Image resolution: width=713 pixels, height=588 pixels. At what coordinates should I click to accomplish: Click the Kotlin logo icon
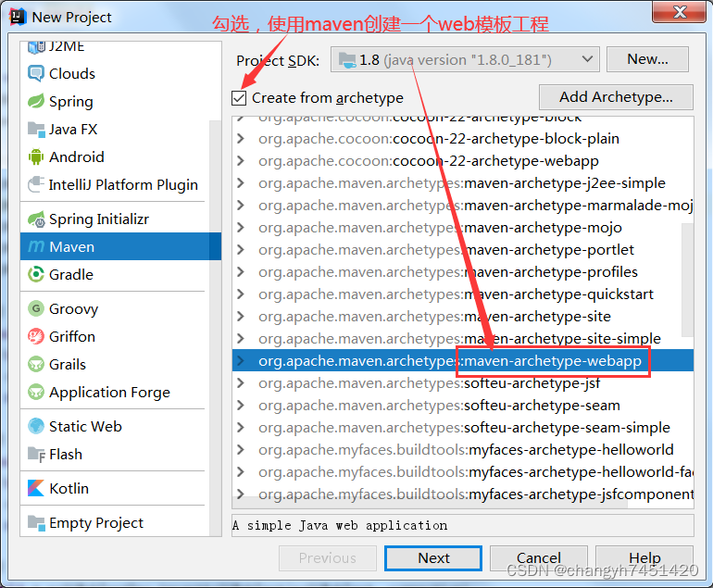(36, 488)
